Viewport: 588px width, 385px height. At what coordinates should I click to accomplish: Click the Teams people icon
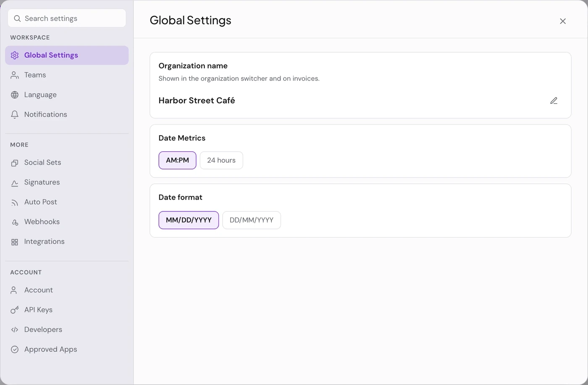15,75
